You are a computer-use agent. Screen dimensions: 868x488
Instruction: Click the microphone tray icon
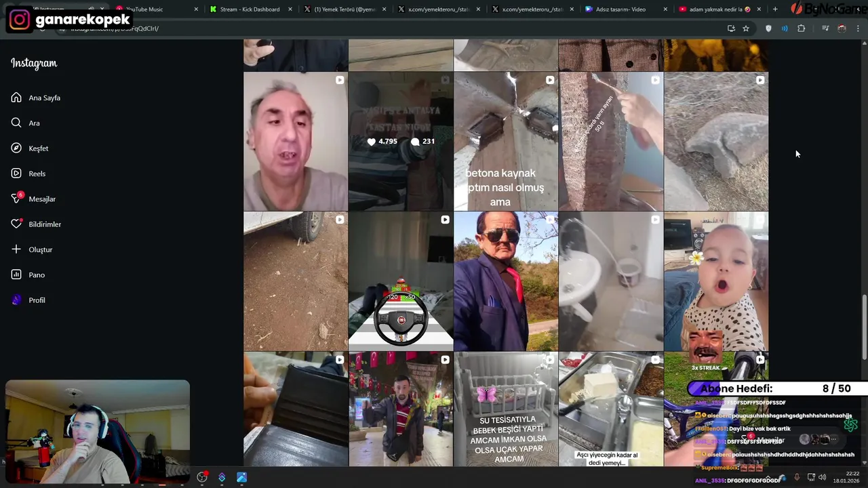(x=797, y=478)
